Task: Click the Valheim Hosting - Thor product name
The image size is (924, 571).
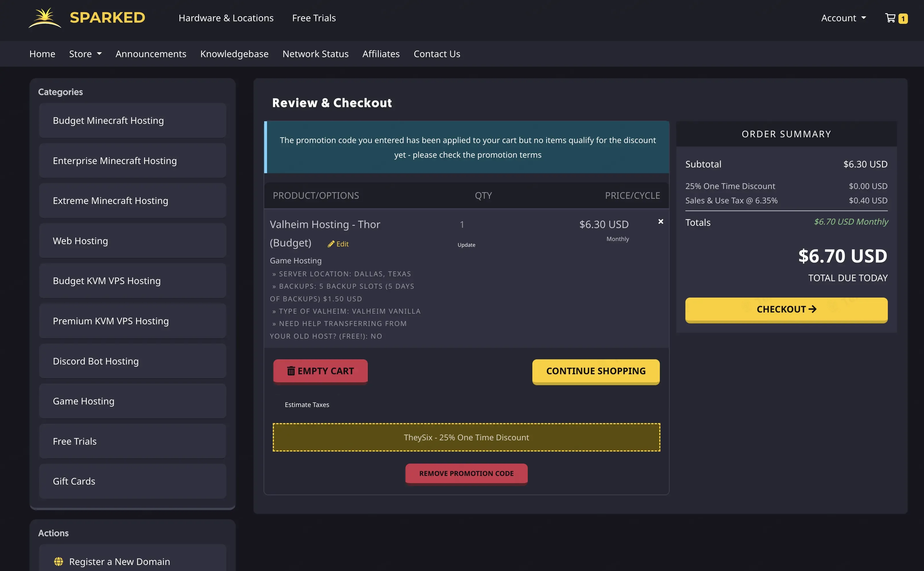Action: click(325, 234)
